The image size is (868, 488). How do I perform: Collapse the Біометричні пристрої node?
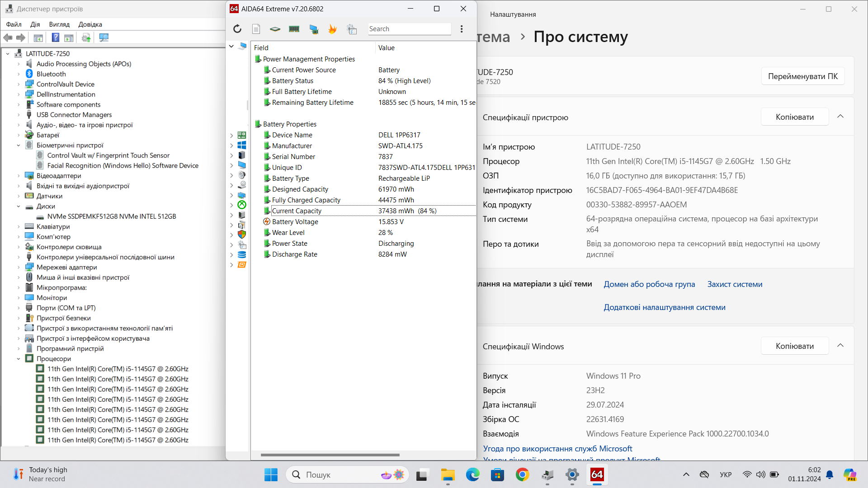click(x=19, y=145)
